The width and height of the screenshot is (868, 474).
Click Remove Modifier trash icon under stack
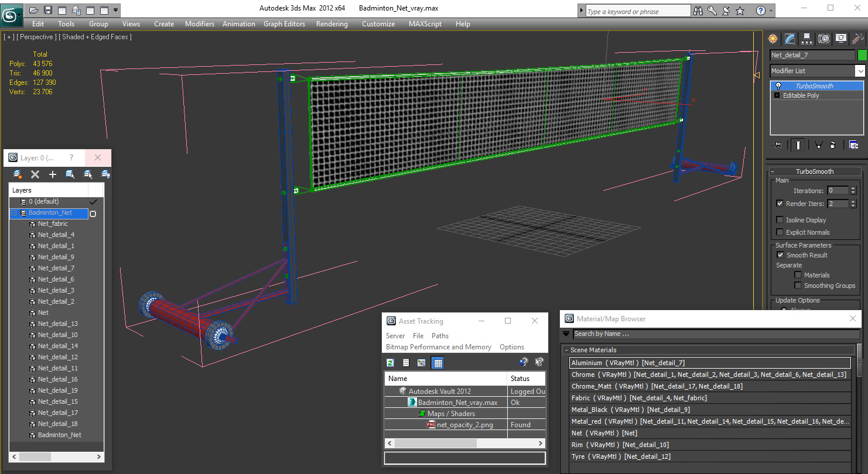click(x=833, y=145)
